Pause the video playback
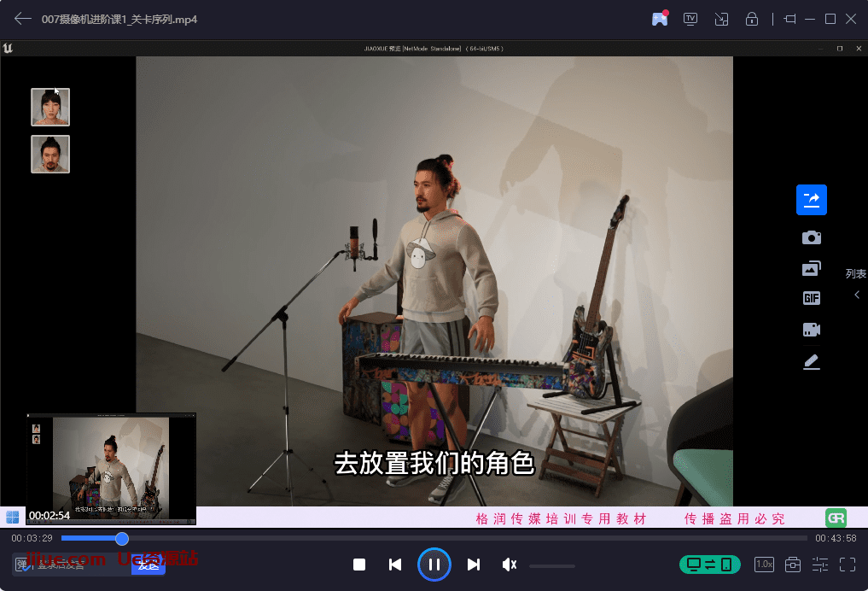The image size is (868, 591). point(434,565)
